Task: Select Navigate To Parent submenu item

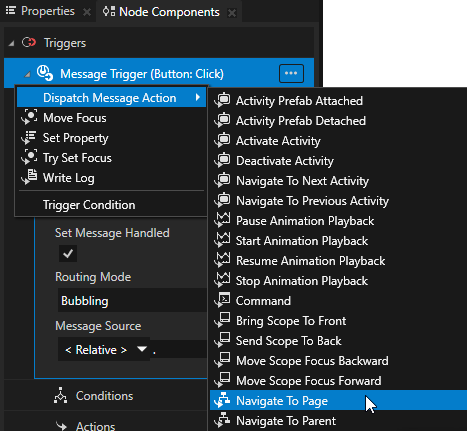Action: click(x=338, y=420)
